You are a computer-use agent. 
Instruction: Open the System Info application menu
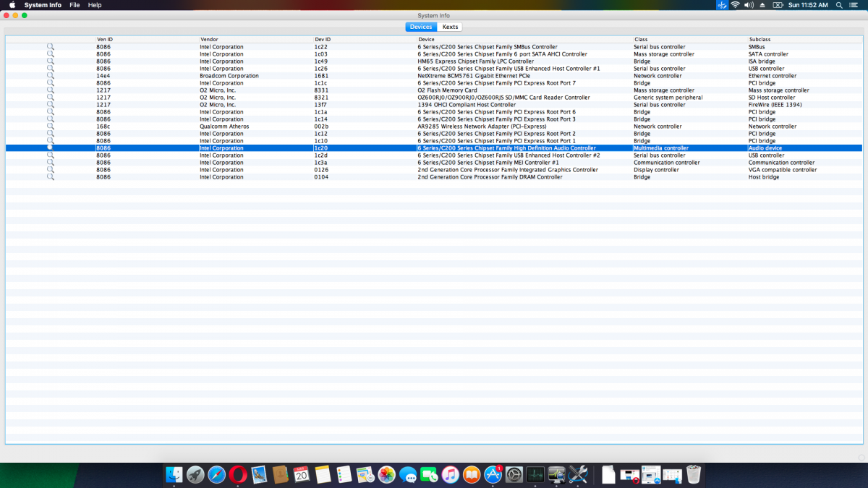click(x=43, y=5)
